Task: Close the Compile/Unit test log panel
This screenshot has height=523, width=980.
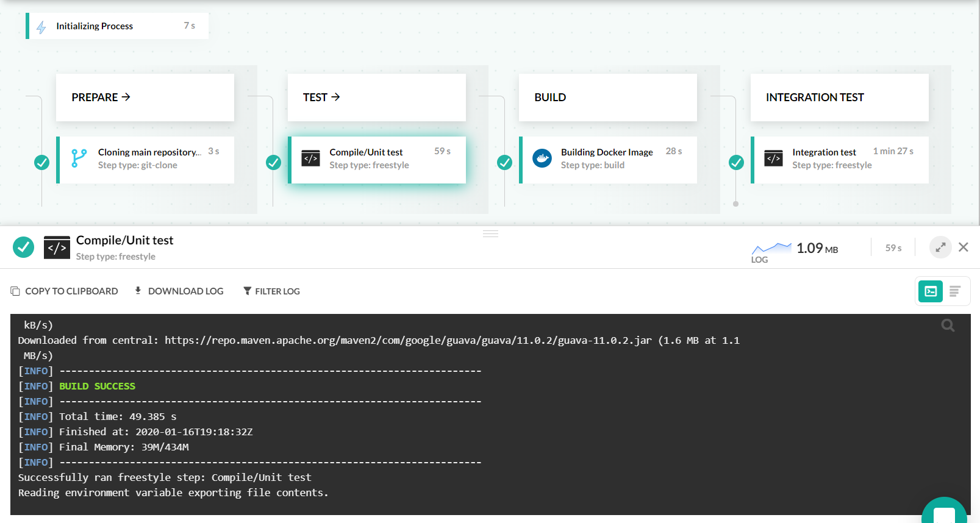Action: tap(964, 247)
